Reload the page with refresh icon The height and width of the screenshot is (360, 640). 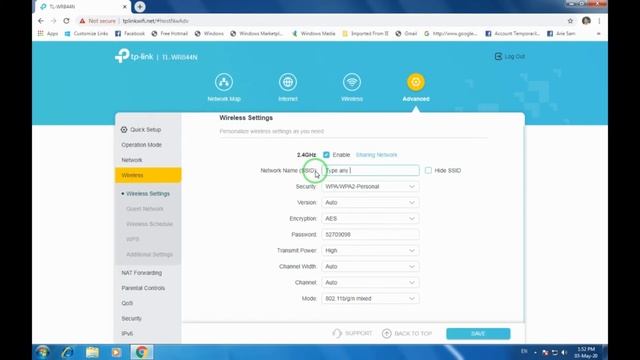click(x=66, y=21)
